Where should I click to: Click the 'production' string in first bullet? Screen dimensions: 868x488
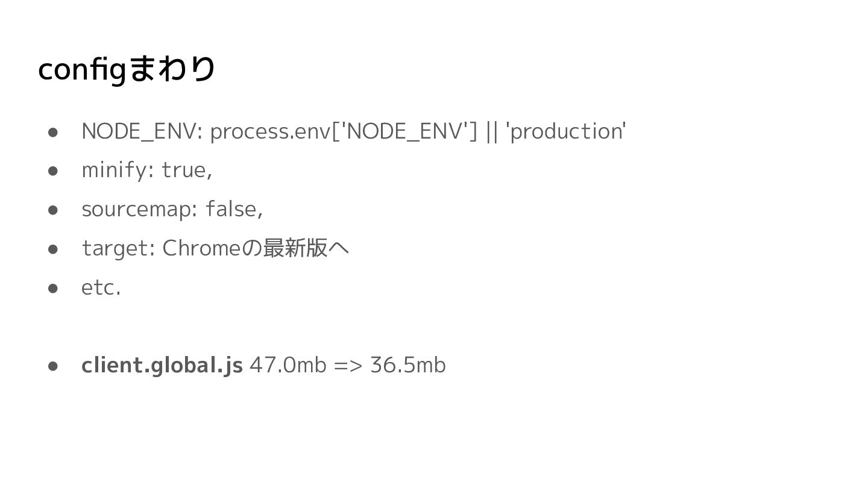pyautogui.click(x=566, y=131)
